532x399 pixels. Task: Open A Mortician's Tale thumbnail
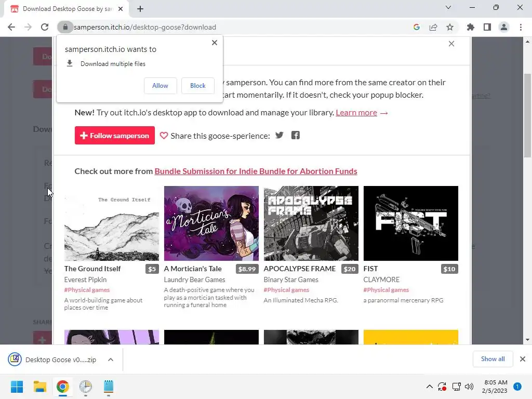[211, 223]
